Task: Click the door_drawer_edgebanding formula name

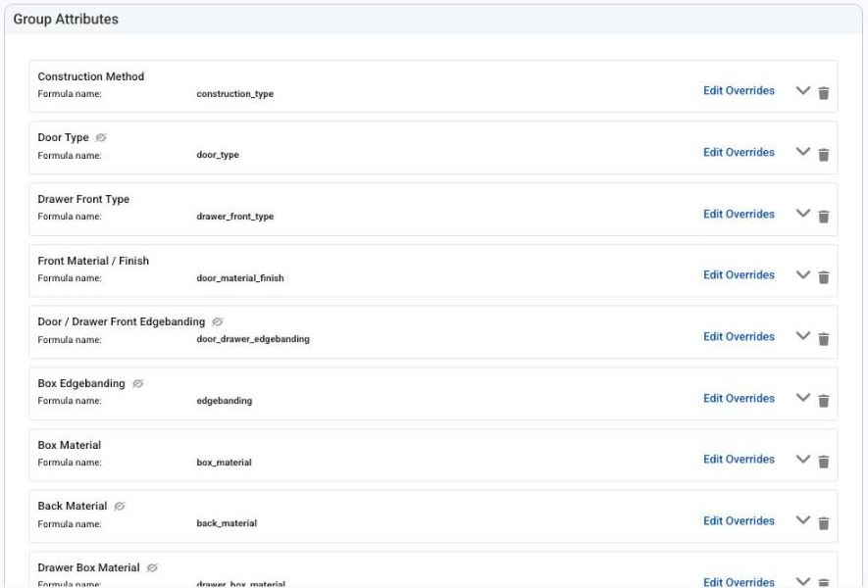Action: tap(253, 339)
